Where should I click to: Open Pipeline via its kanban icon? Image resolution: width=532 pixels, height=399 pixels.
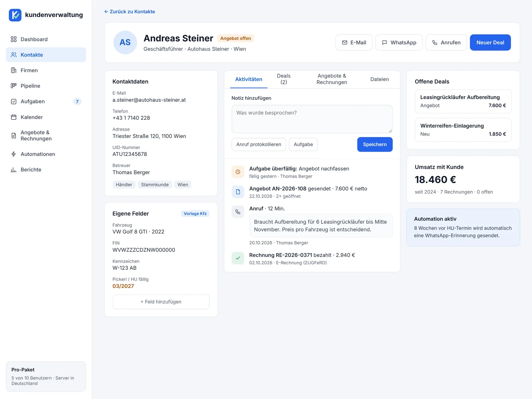pyautogui.click(x=14, y=86)
